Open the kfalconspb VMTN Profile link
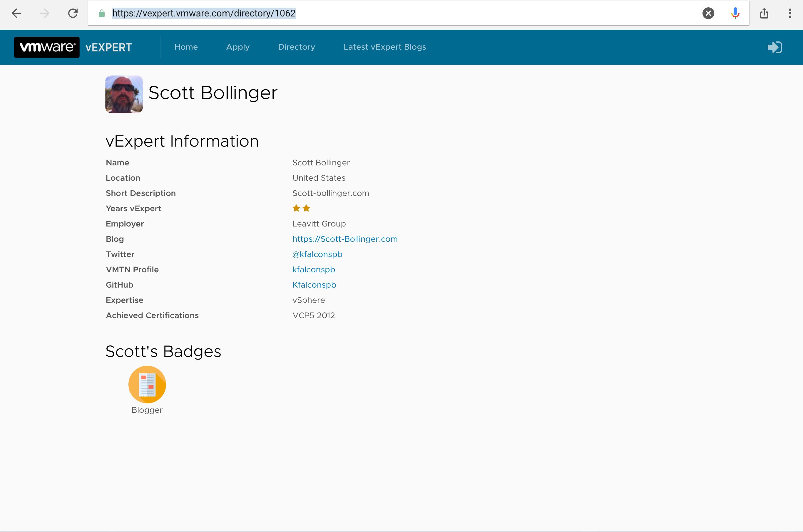 tap(314, 269)
